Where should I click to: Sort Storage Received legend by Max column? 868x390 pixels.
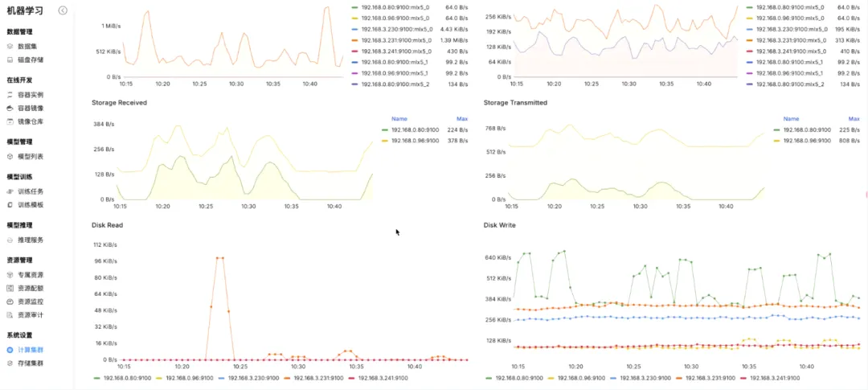tap(461, 118)
